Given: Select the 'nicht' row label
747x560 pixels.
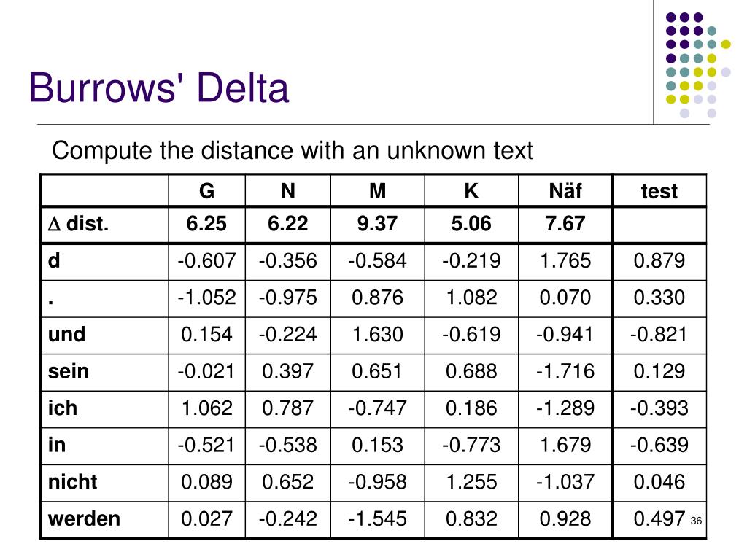Looking at the screenshot, I should [x=72, y=482].
